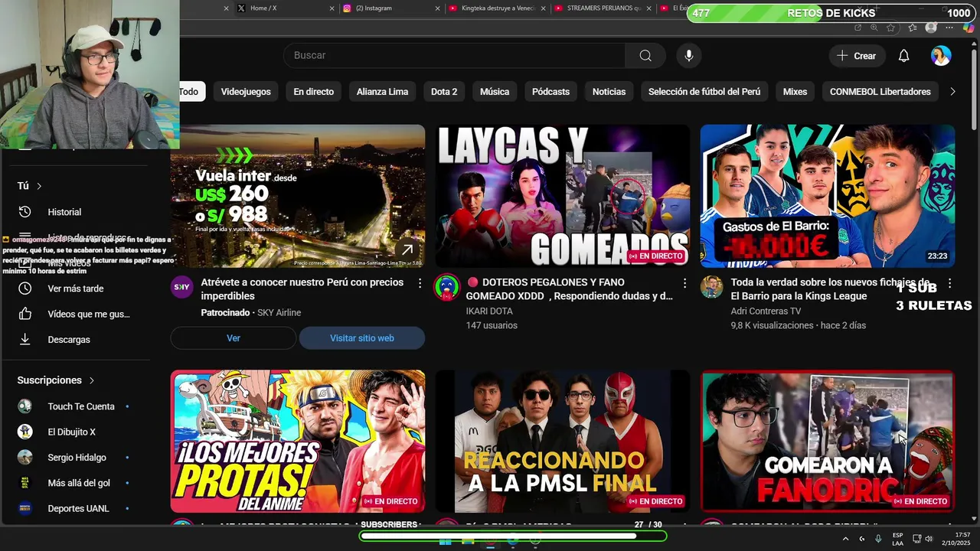
Task: Open browser settings three-dots menu
Action: pos(949,28)
